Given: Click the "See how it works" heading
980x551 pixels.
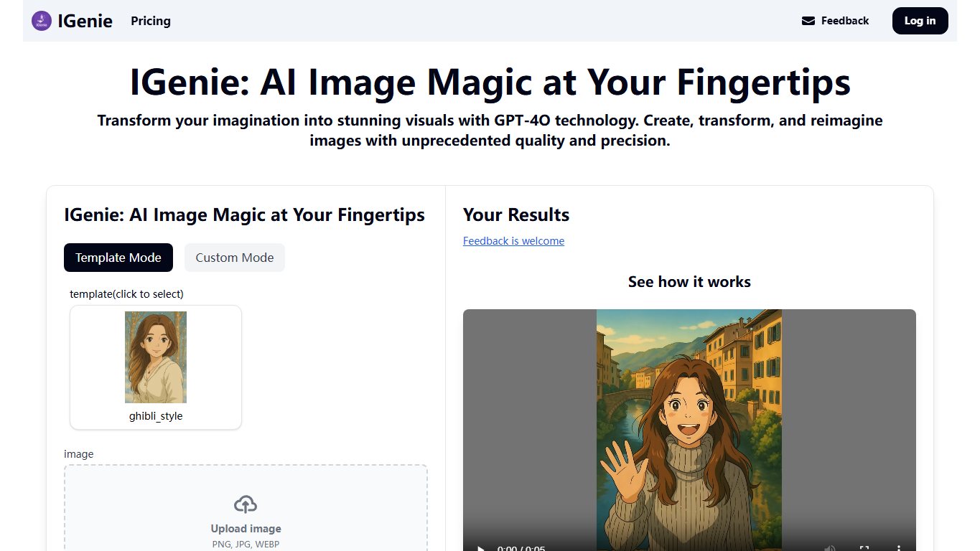Looking at the screenshot, I should pyautogui.click(x=689, y=282).
